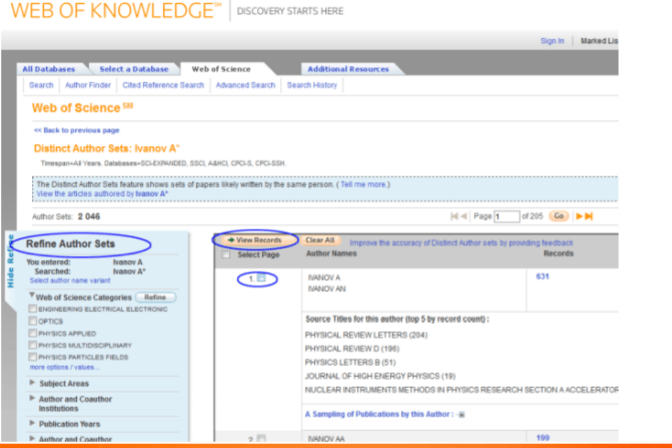Click View Records button

tap(256, 240)
